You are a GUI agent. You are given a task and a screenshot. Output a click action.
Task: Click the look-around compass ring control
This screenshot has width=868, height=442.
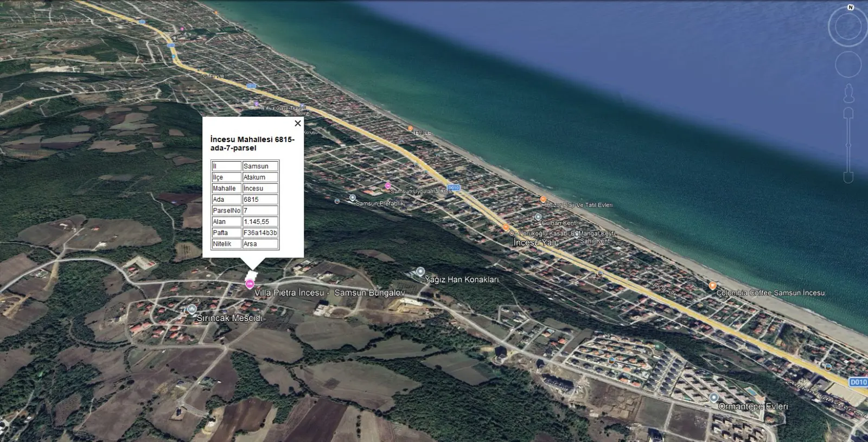pyautogui.click(x=848, y=27)
